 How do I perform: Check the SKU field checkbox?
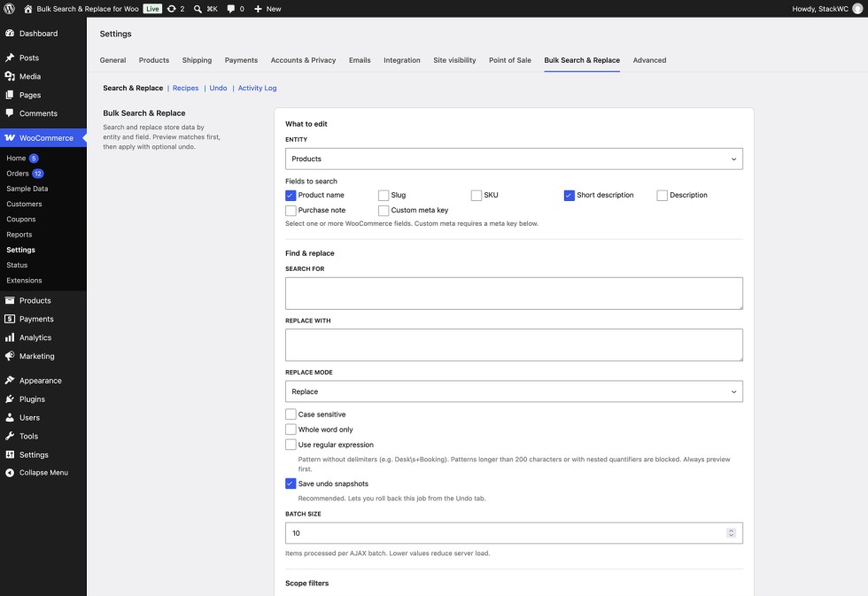(x=477, y=196)
